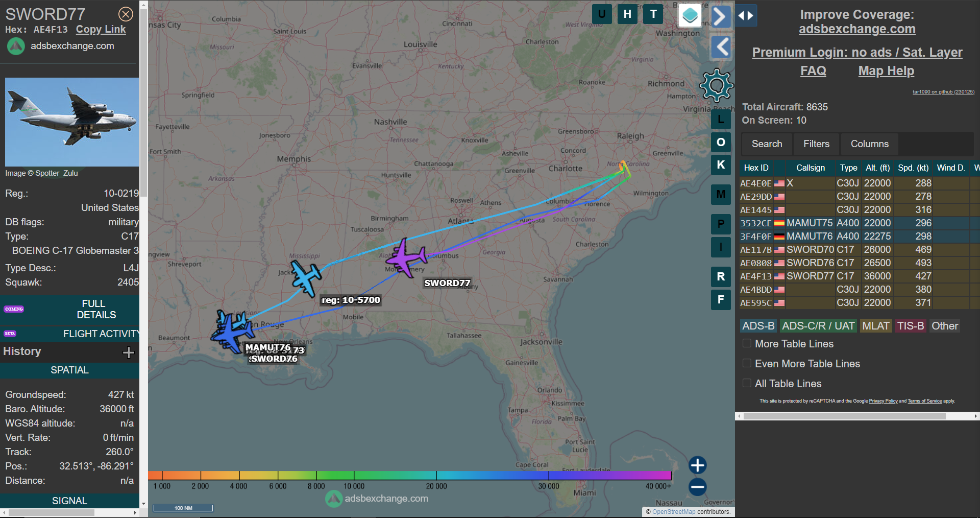This screenshot has height=518, width=980.
Task: Click the R map option button
Action: click(x=721, y=276)
